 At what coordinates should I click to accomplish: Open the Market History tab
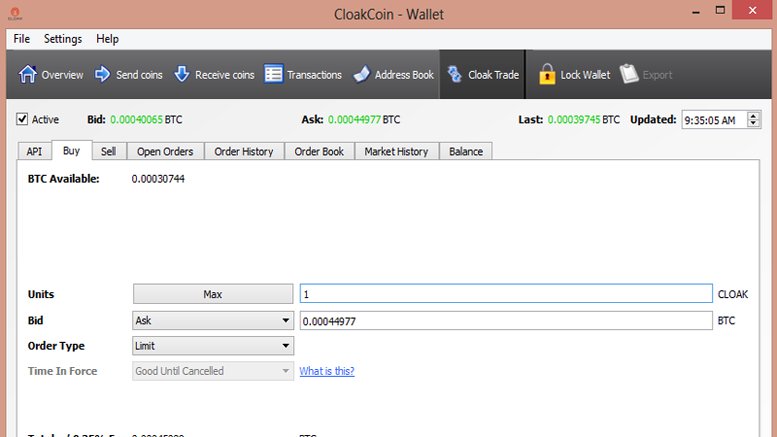coord(396,152)
